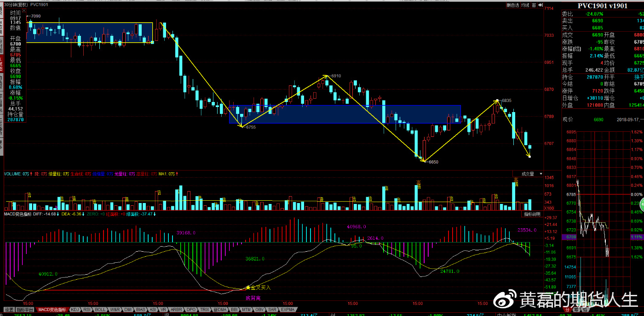This screenshot has height=316, width=644.
Task: Click the PVC1901 v1901 contract title
Action: [x=602, y=6]
